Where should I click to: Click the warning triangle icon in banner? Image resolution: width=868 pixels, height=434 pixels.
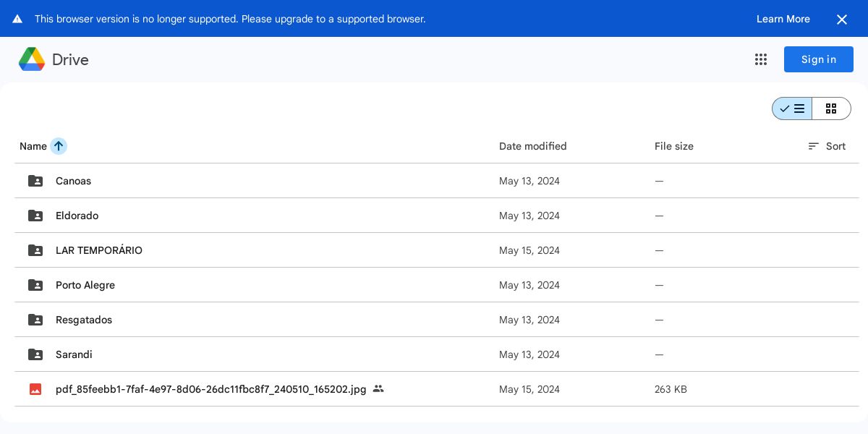[x=17, y=19]
